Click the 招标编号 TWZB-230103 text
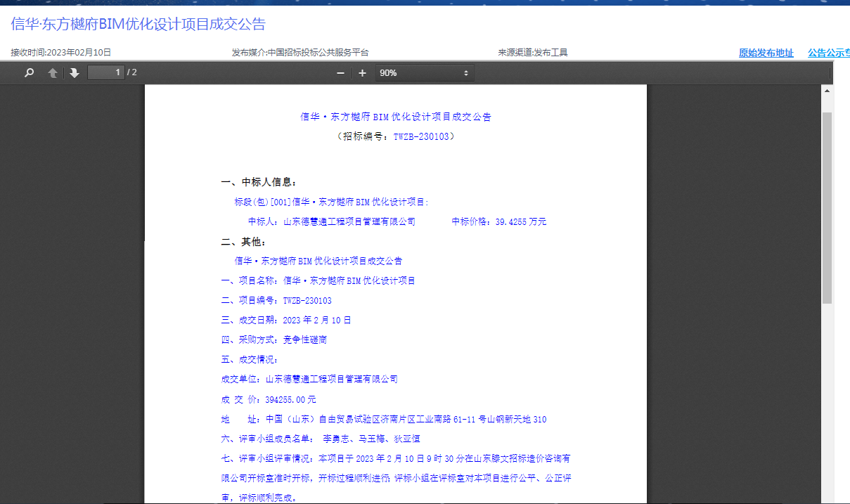850x504 pixels. (395, 136)
